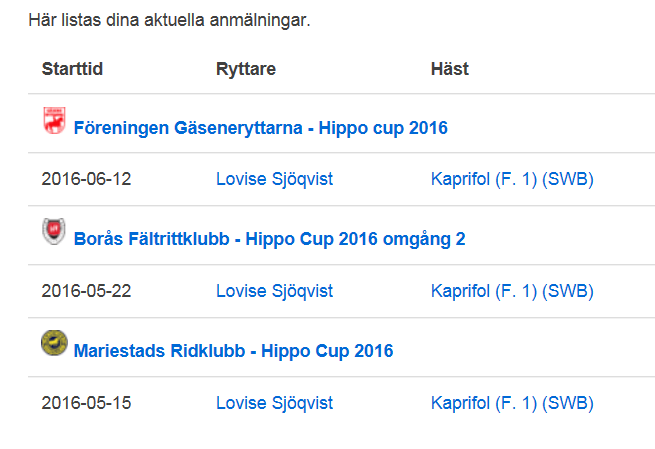Click the Föreningen Gäseneryttarna club logo icon
Image resolution: width=655 pixels, height=449 pixels.
tap(54, 122)
